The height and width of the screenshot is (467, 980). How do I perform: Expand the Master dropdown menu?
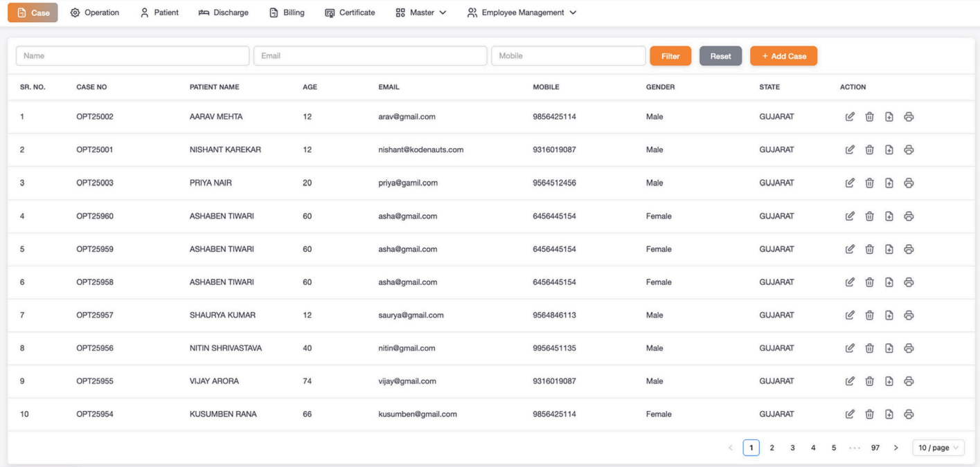[421, 12]
